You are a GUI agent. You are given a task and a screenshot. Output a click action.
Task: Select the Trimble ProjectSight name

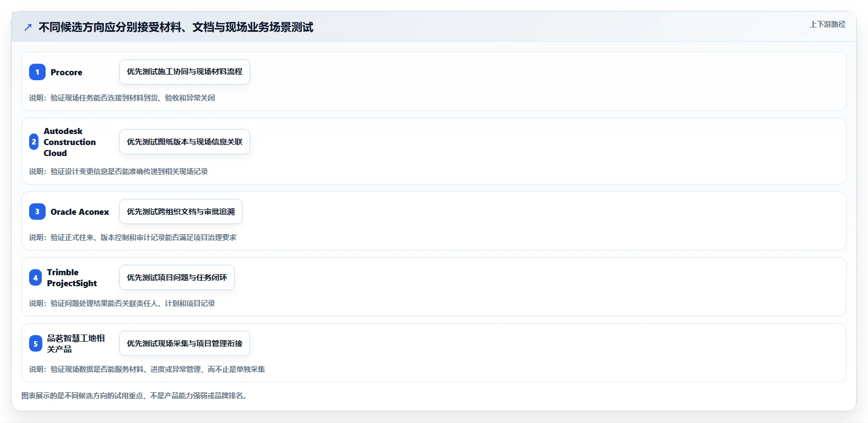72,277
